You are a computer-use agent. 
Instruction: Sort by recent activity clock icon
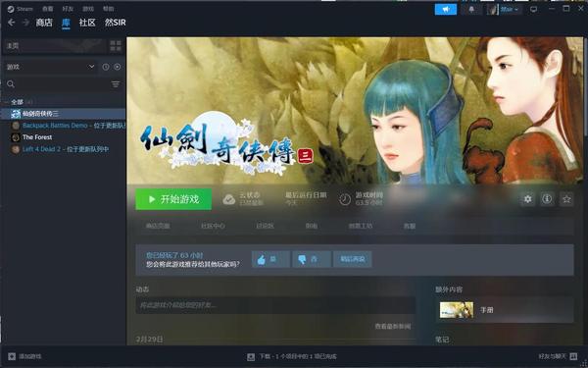106,67
